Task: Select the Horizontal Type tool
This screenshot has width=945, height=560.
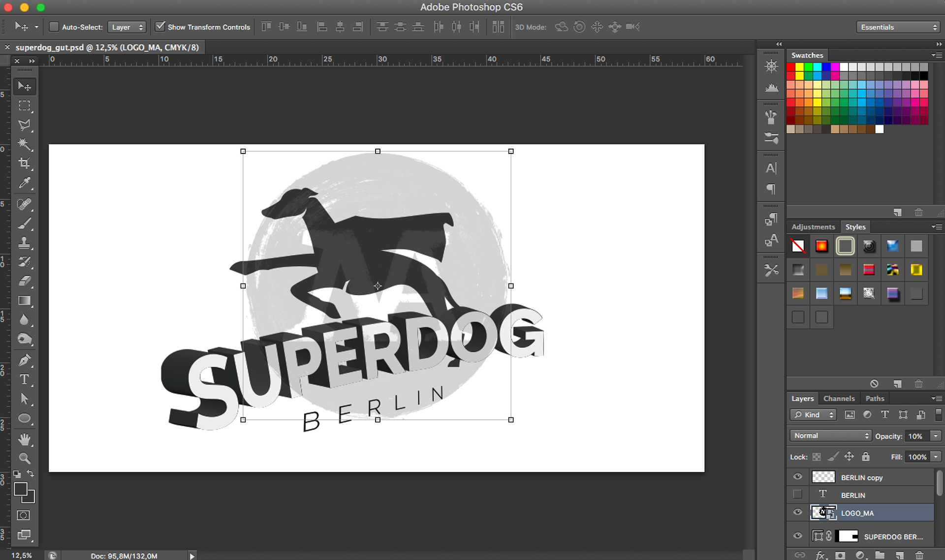Action: 24,379
